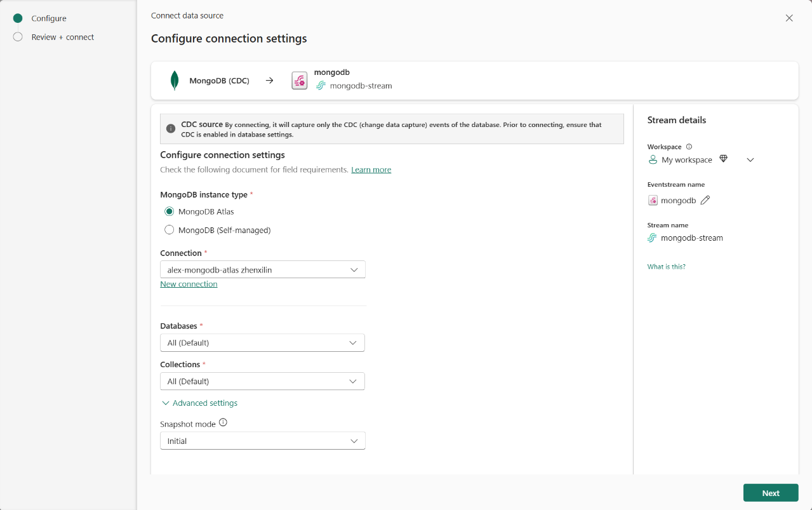Click the info icon next to Snapshot mode

coord(223,421)
